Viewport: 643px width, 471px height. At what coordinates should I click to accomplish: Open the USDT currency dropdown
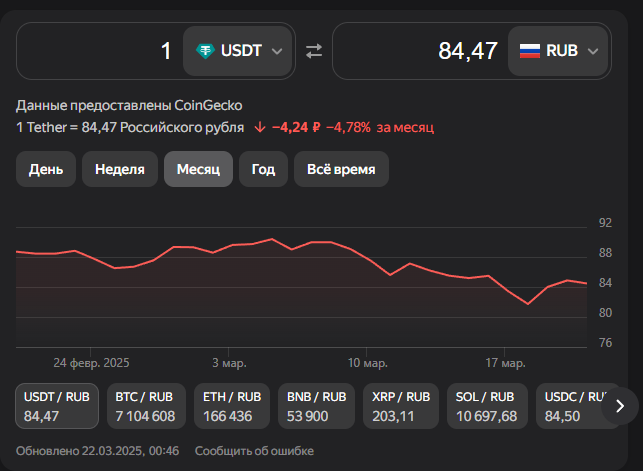point(237,51)
